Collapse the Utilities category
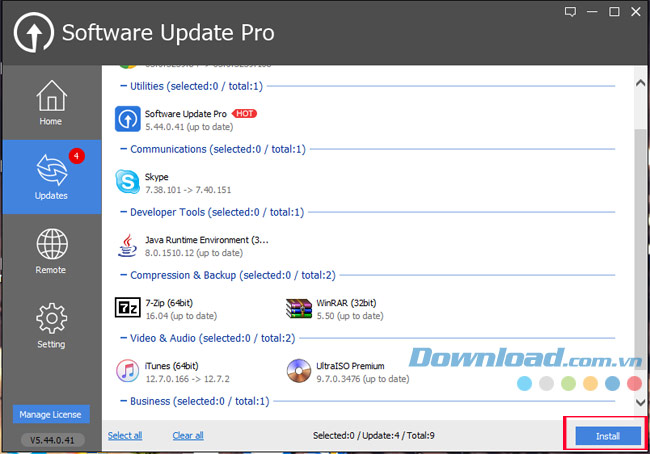The width and height of the screenshot is (650, 454). pyautogui.click(x=123, y=86)
